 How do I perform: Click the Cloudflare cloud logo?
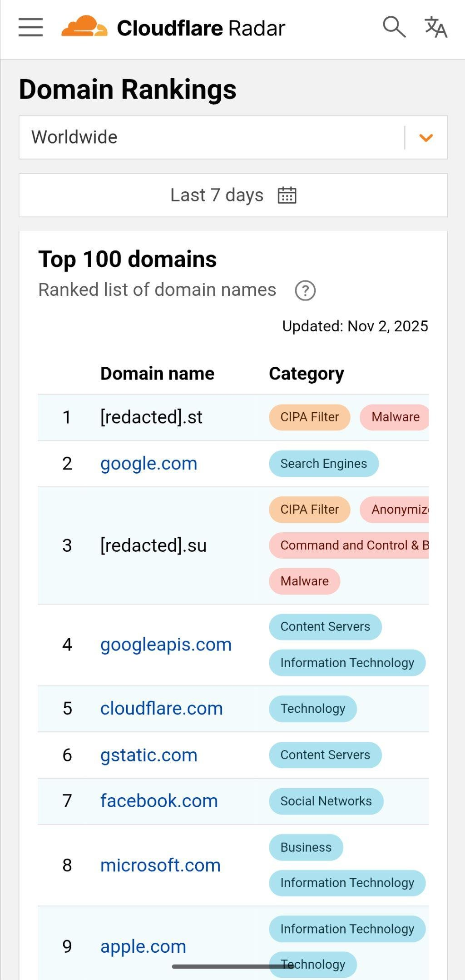[x=84, y=26]
